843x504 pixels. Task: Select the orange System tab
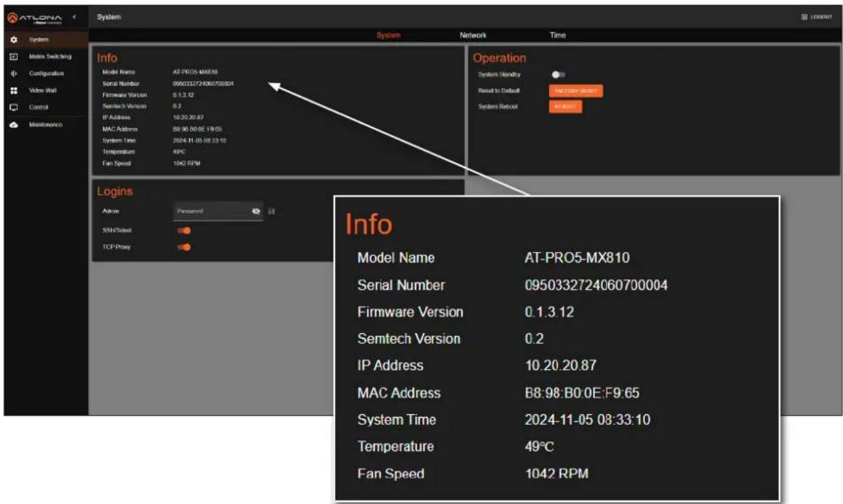point(389,35)
